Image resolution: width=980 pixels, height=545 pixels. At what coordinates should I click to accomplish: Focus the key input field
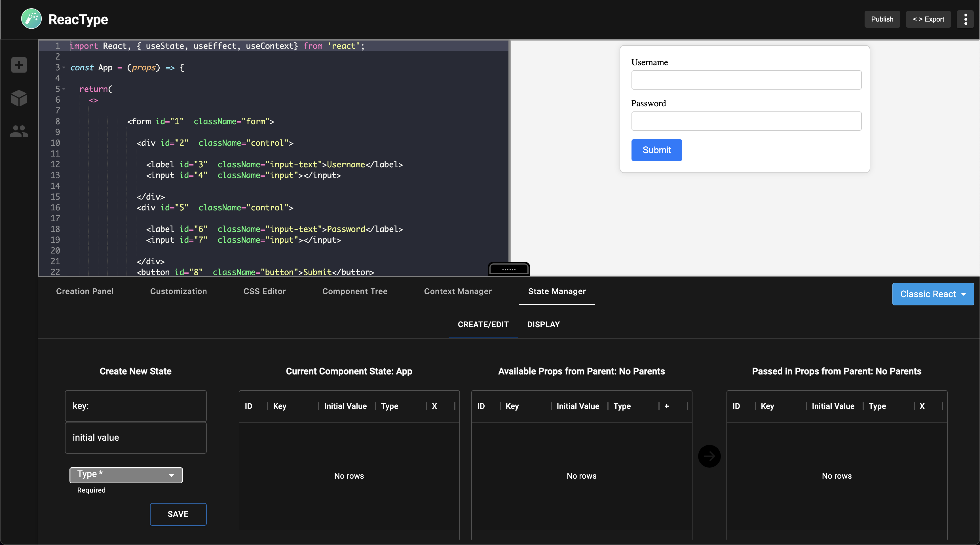[136, 406]
